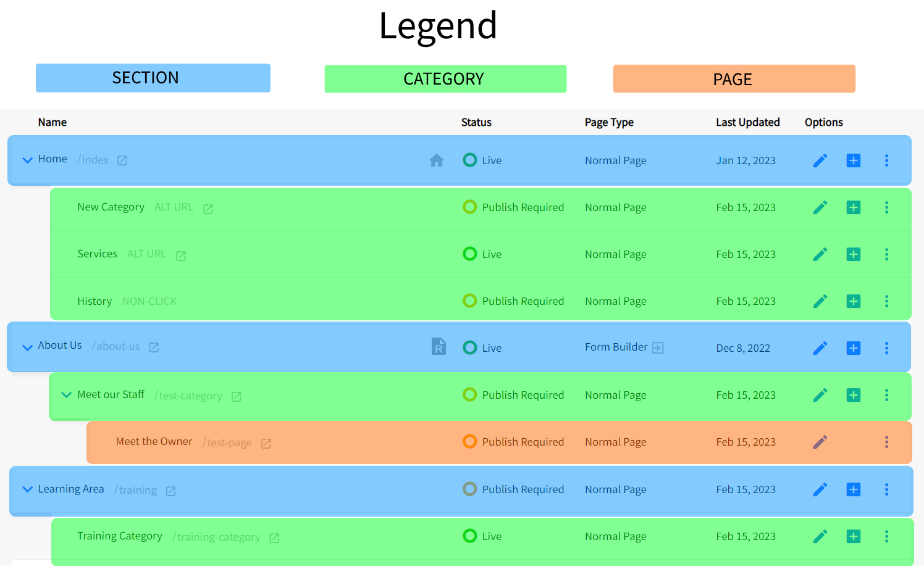Viewport: 924px width, 566px height.
Task: Open the three-dot options menu for About Us
Action: coord(886,348)
